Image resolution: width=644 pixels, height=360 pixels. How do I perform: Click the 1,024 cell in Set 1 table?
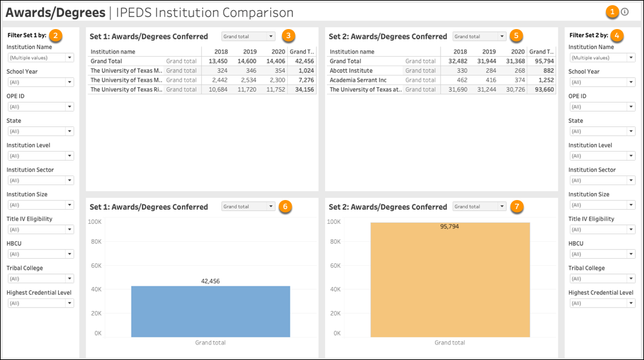click(x=307, y=70)
